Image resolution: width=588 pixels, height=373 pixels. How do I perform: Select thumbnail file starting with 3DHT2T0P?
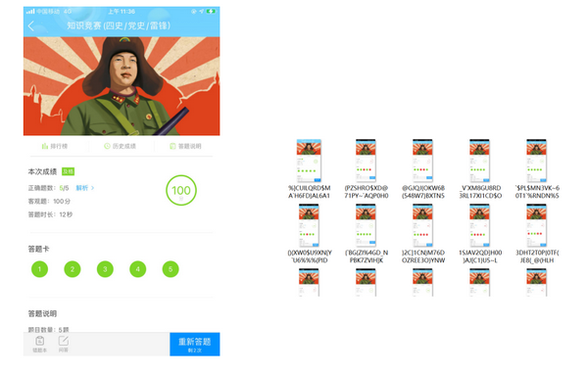tap(537, 234)
